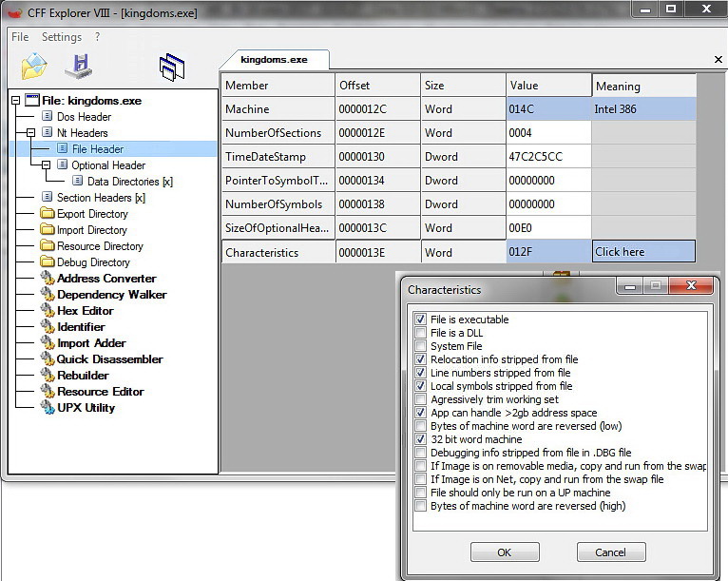Click the save floppy disk toolbar icon

tap(79, 66)
